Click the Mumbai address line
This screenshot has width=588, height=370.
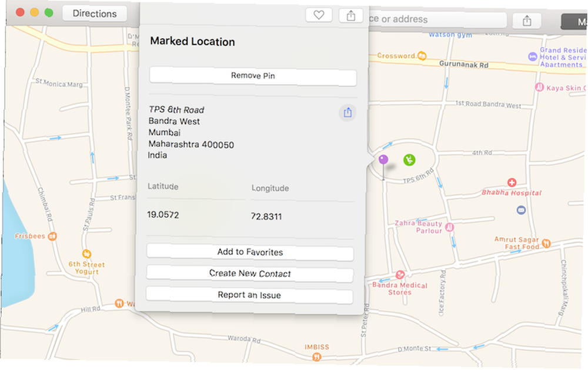coord(164,133)
